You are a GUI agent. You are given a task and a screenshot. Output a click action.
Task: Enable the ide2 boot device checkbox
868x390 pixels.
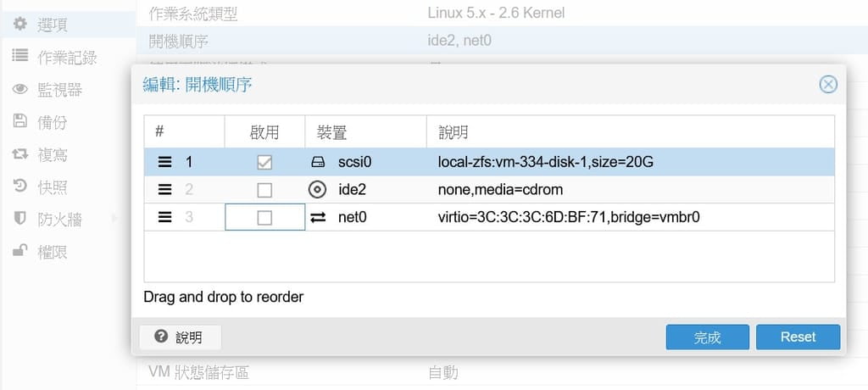[264, 189]
